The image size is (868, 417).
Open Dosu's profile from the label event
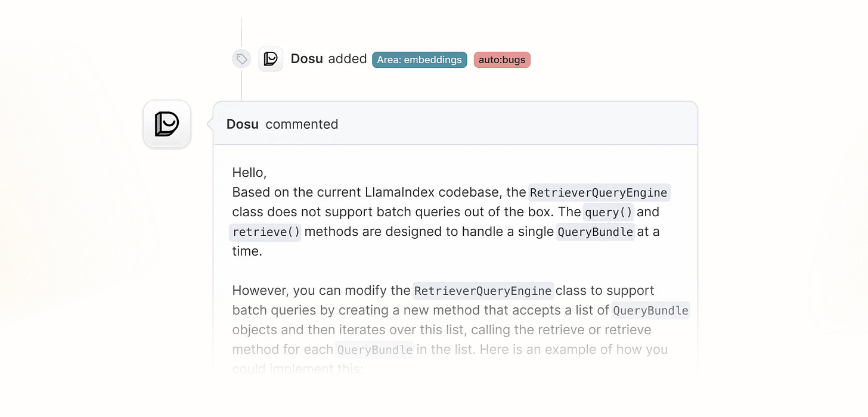coord(306,59)
